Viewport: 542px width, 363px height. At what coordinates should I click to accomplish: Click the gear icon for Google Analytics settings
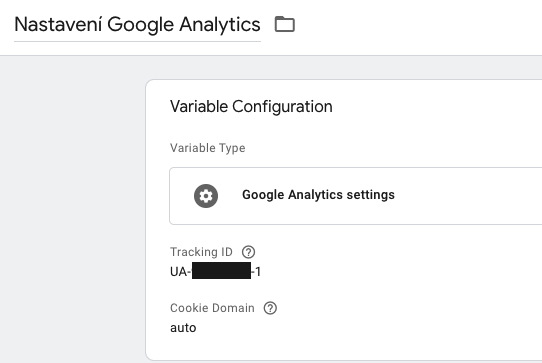point(206,196)
